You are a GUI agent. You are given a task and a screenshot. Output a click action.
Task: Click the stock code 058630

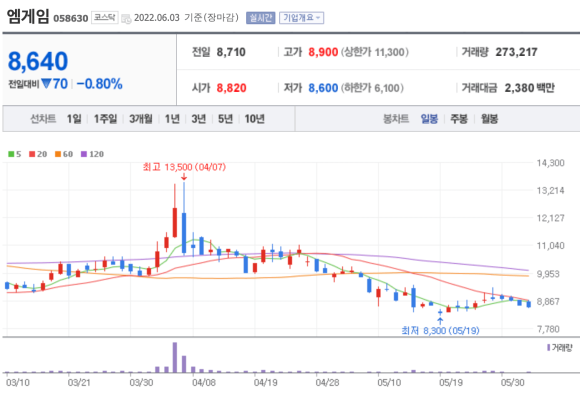pos(71,18)
